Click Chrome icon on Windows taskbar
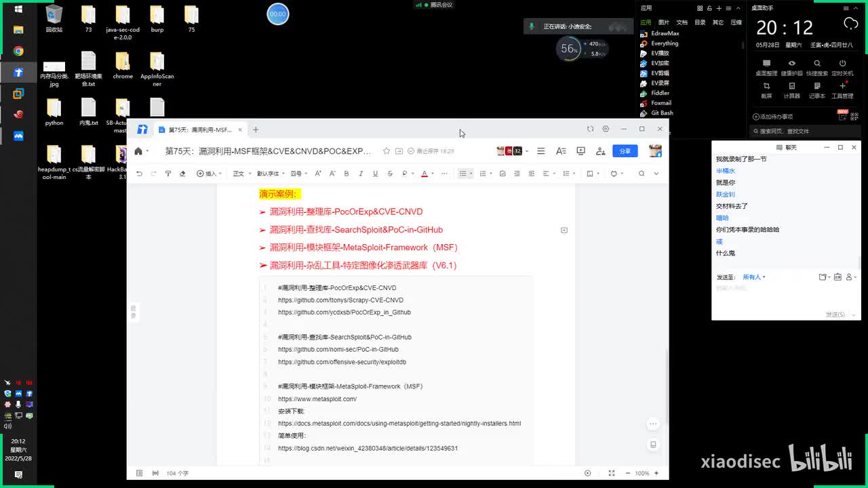The width and height of the screenshot is (868, 488). (x=18, y=52)
